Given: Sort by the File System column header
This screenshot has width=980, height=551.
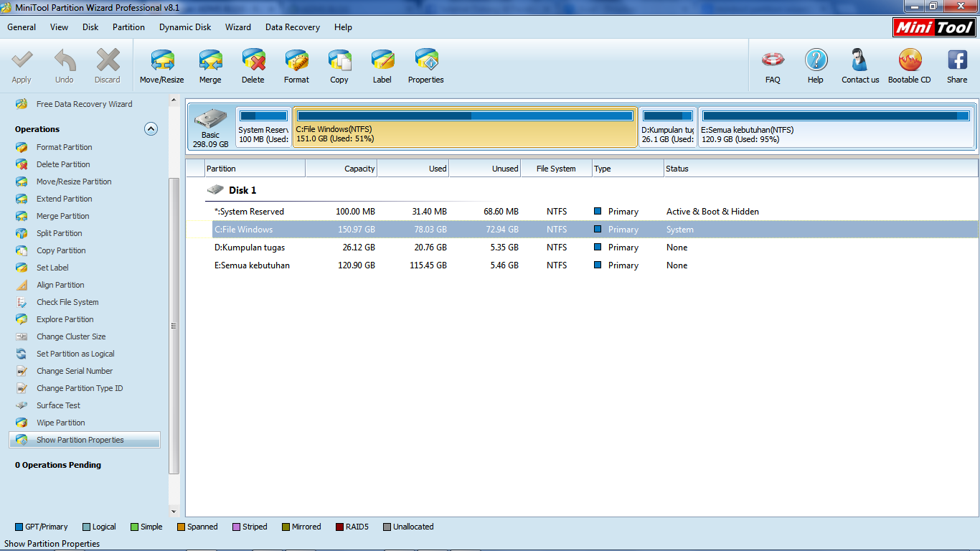Looking at the screenshot, I should 557,169.
